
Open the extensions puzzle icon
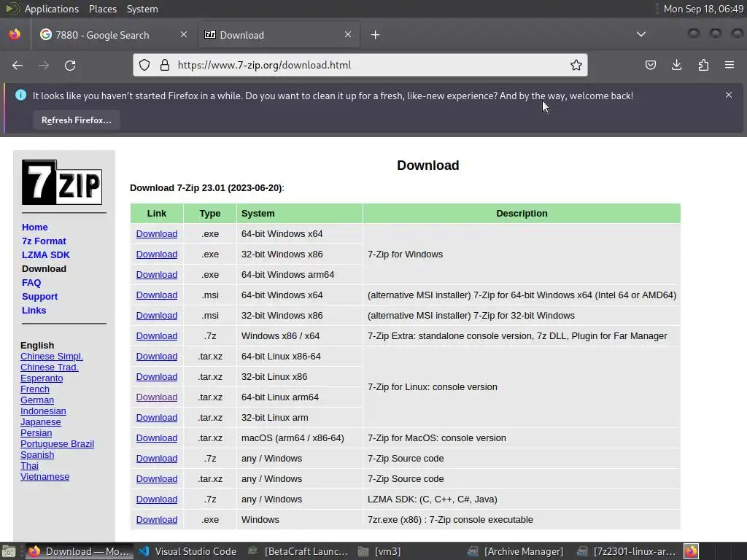pyautogui.click(x=703, y=65)
